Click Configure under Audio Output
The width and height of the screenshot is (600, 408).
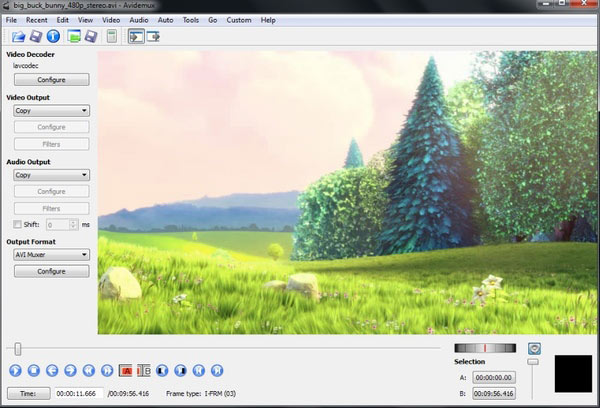pyautogui.click(x=52, y=191)
